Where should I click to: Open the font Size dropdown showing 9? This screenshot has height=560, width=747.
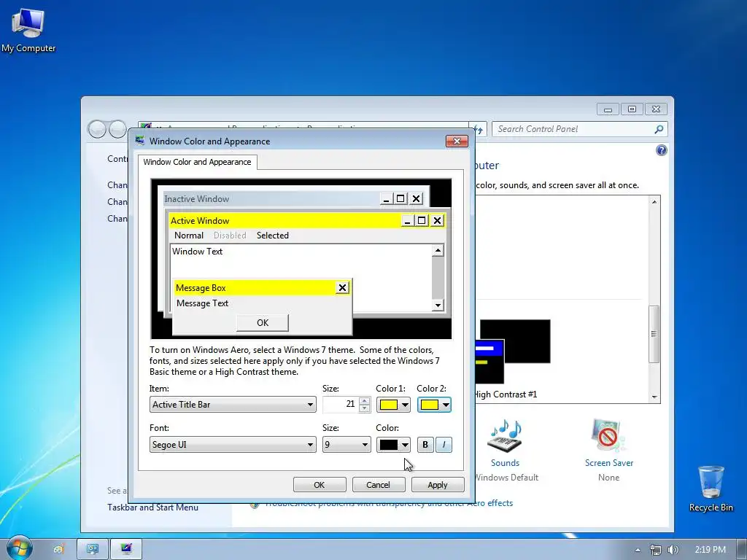[x=347, y=445]
